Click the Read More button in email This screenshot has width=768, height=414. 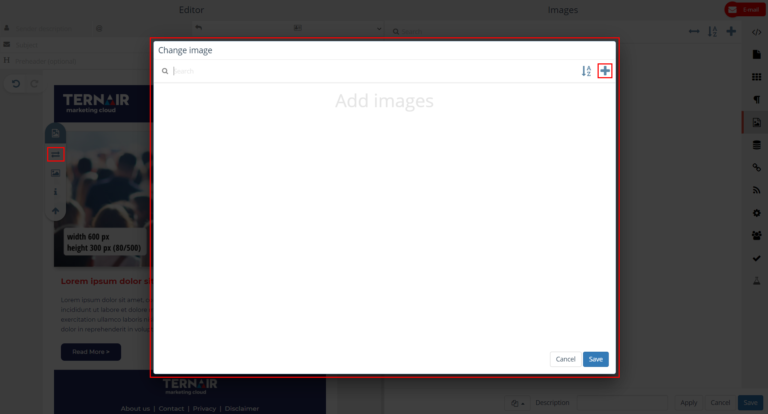(91, 352)
